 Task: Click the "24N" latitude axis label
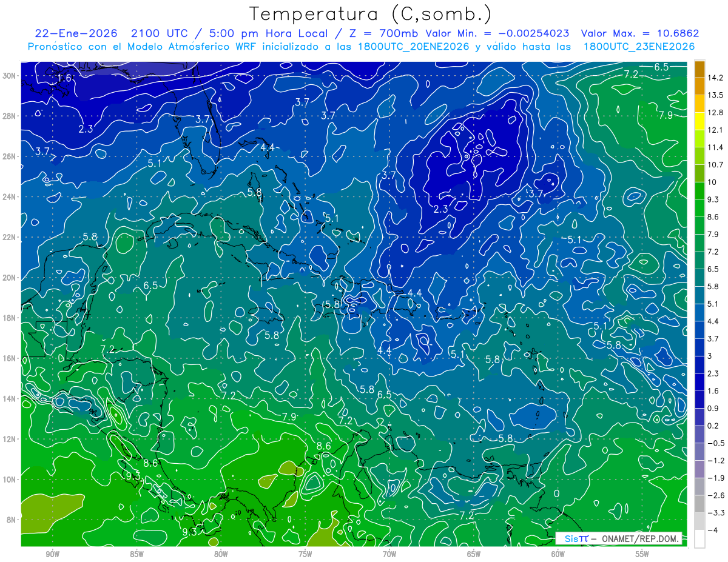10,197
